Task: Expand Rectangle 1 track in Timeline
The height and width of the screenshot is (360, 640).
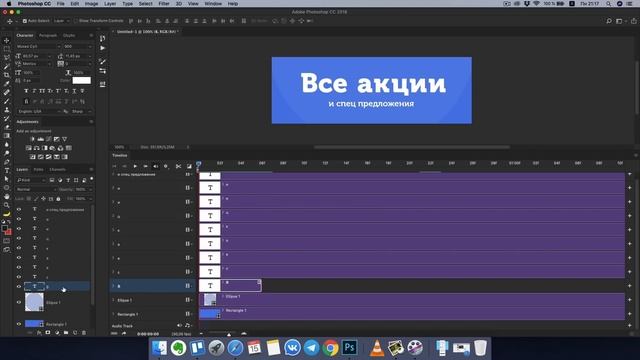Action: [x=113, y=314]
